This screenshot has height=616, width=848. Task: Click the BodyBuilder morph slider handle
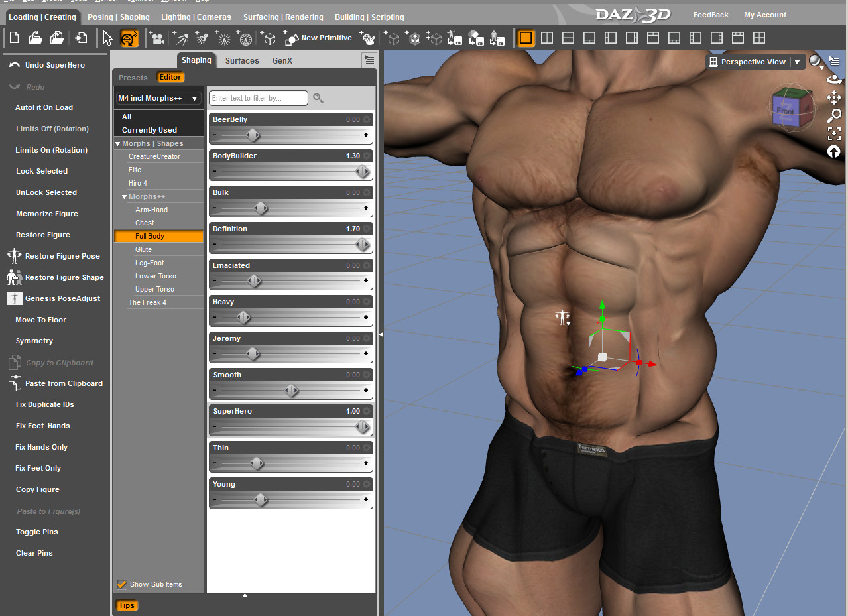[x=363, y=172]
